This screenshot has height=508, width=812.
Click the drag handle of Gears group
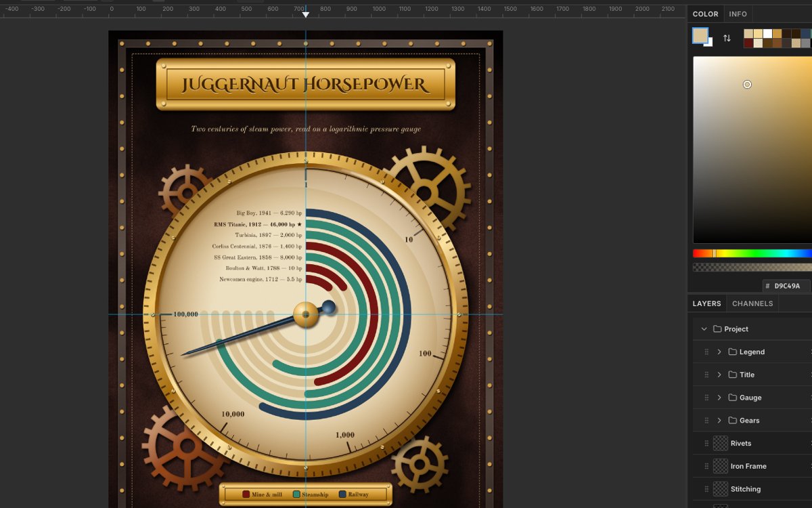pyautogui.click(x=706, y=421)
